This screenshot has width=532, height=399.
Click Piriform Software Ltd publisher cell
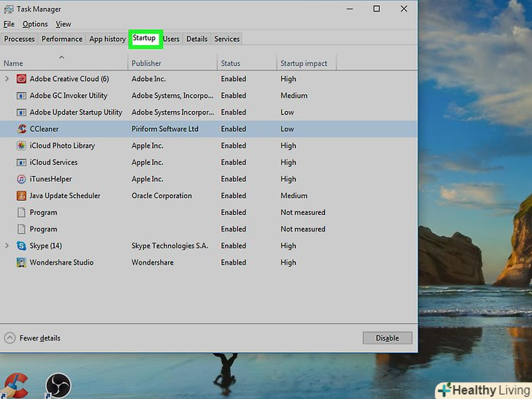click(165, 129)
